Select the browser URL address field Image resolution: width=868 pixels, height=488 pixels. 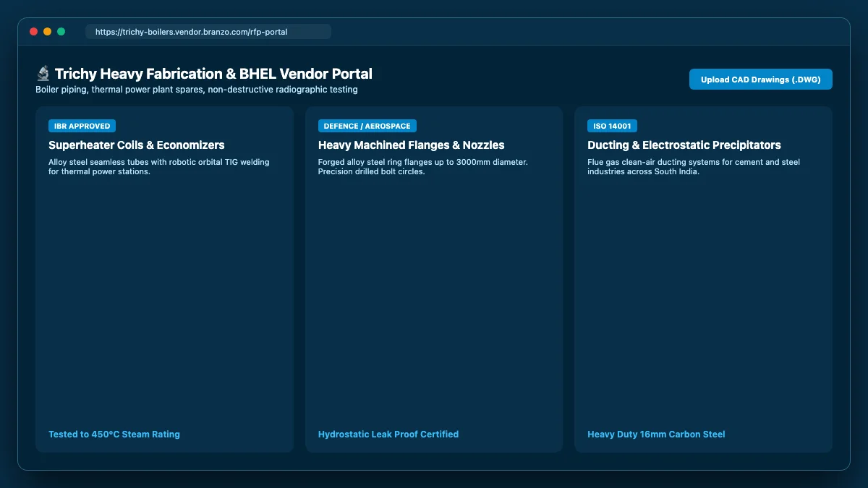(208, 32)
